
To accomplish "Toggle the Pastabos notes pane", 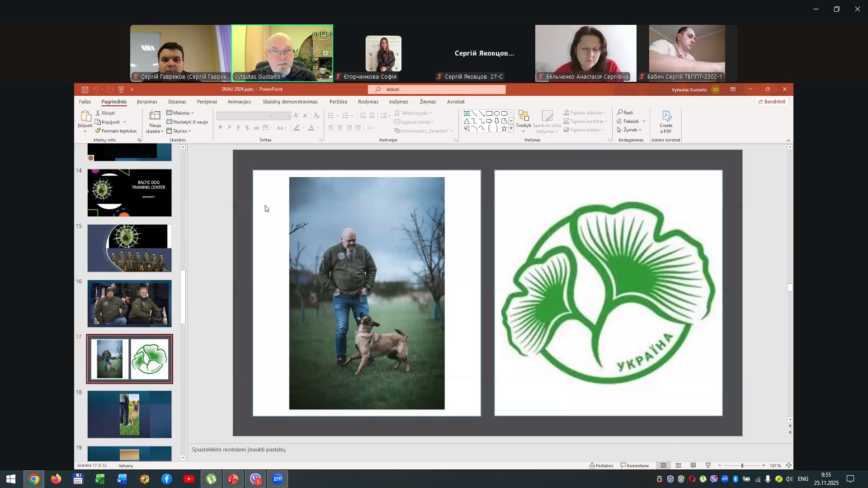I will (602, 465).
